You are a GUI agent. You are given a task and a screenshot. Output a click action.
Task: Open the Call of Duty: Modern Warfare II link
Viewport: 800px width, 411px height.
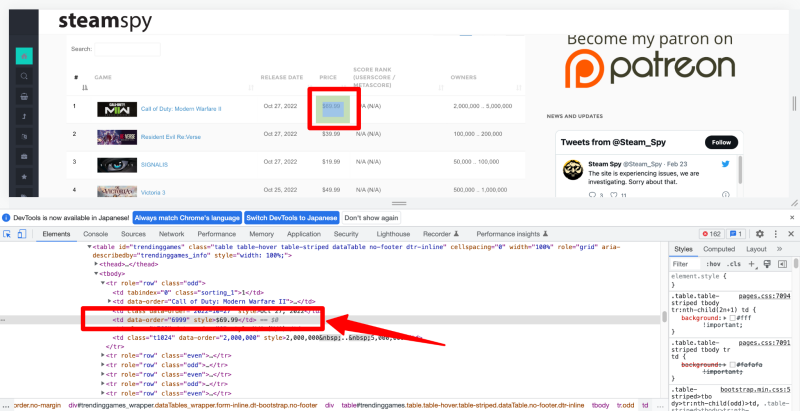pyautogui.click(x=181, y=109)
